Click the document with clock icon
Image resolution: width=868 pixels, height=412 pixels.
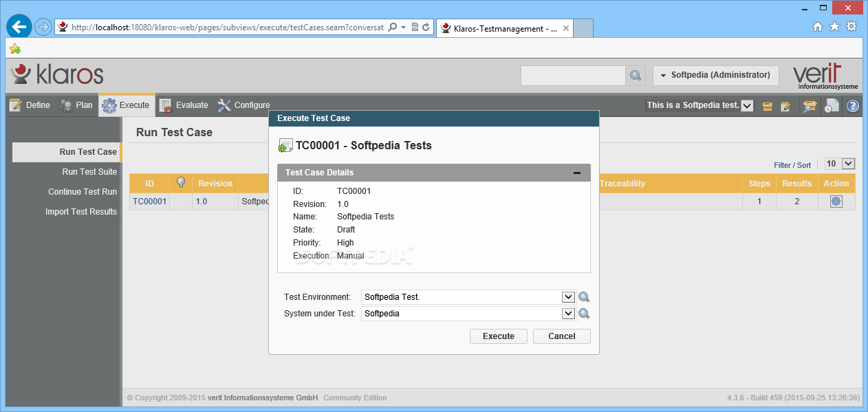832,106
